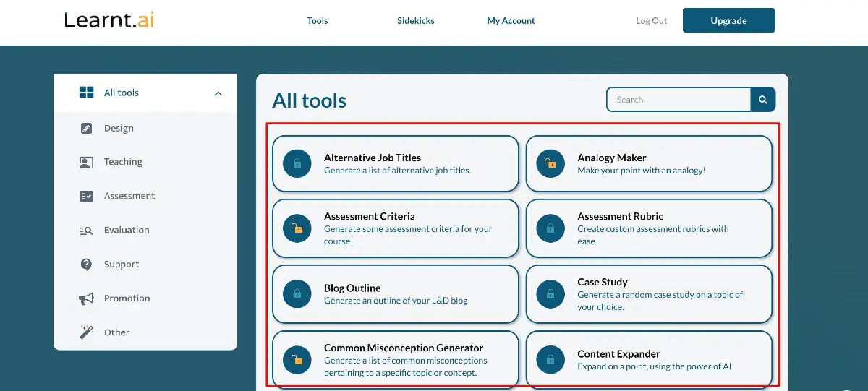Open the Assessment Rubric tool title

tap(620, 216)
